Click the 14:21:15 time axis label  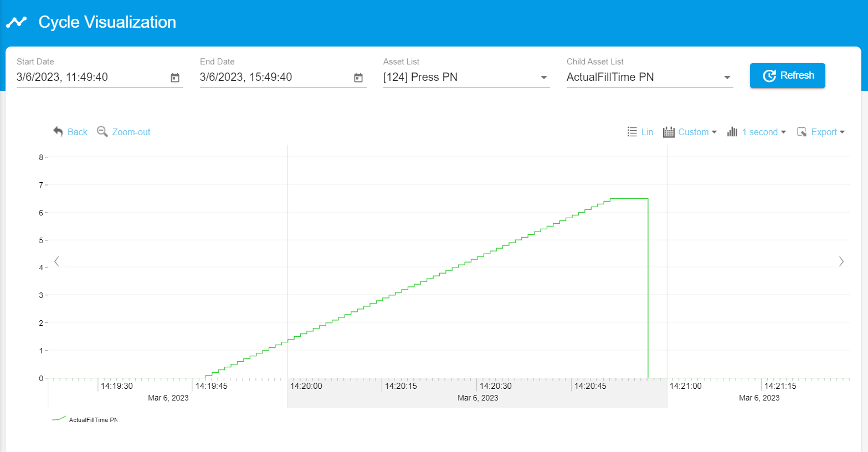click(780, 386)
